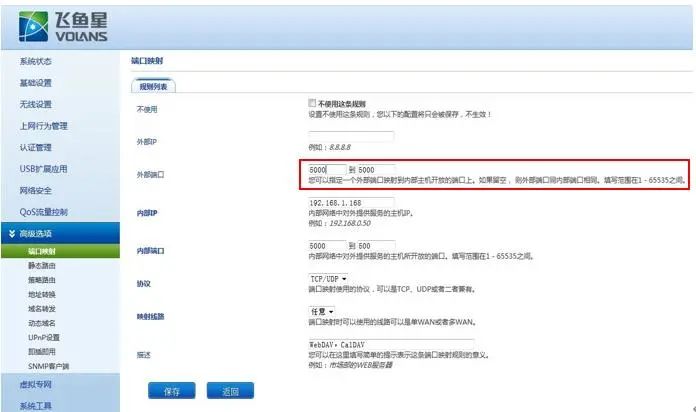The width and height of the screenshot is (696, 412).
Task: Open 虚拟专网 section
Action: point(36,384)
